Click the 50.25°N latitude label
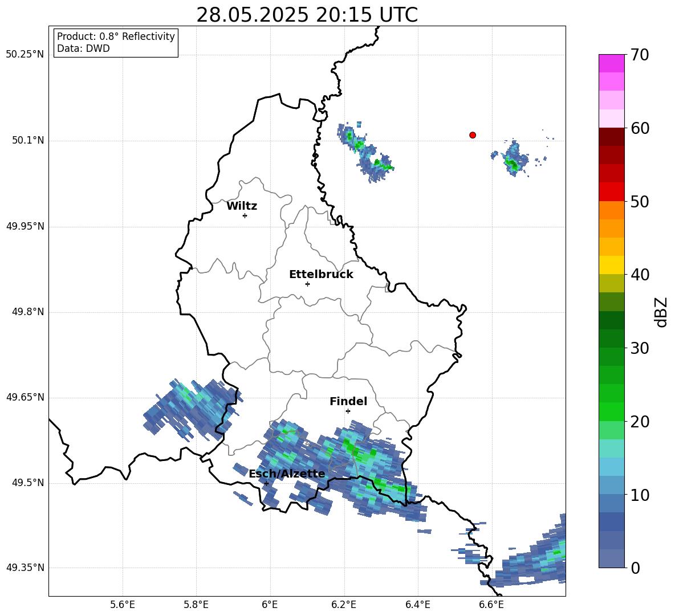 [25, 55]
